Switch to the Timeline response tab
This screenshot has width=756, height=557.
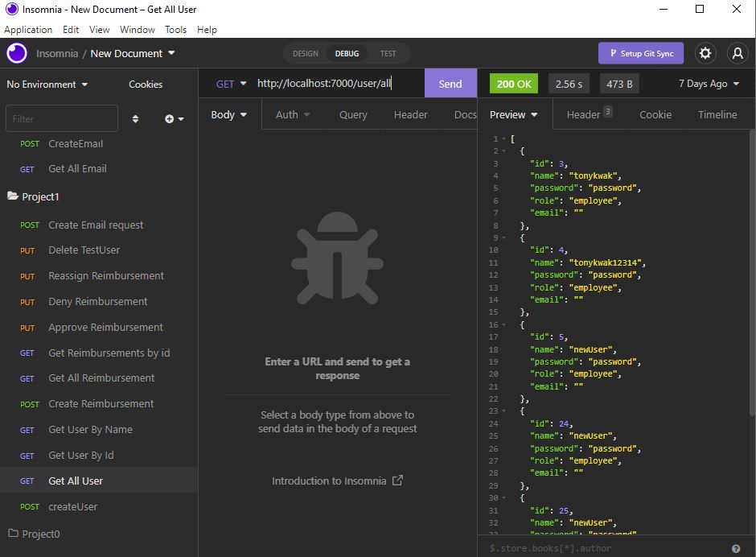pyautogui.click(x=717, y=114)
